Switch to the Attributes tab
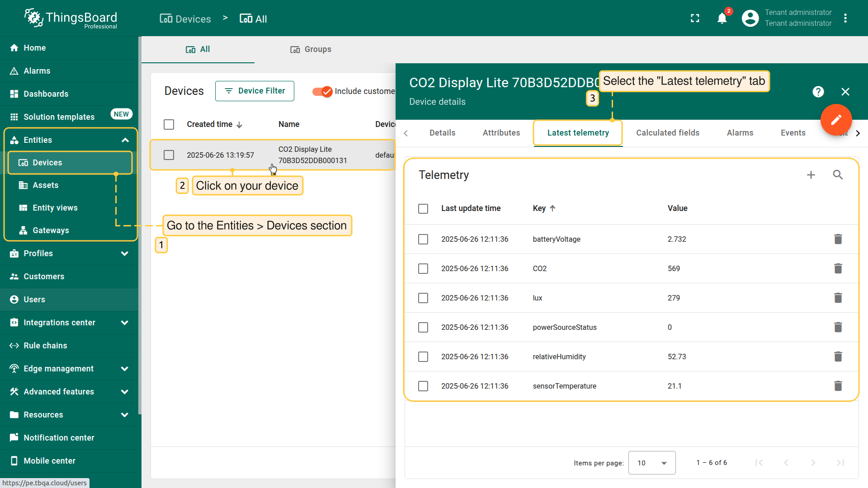 [x=501, y=132]
